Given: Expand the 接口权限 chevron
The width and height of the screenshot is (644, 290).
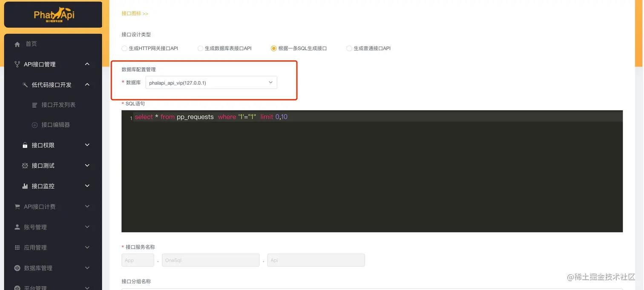Looking at the screenshot, I should 87,145.
